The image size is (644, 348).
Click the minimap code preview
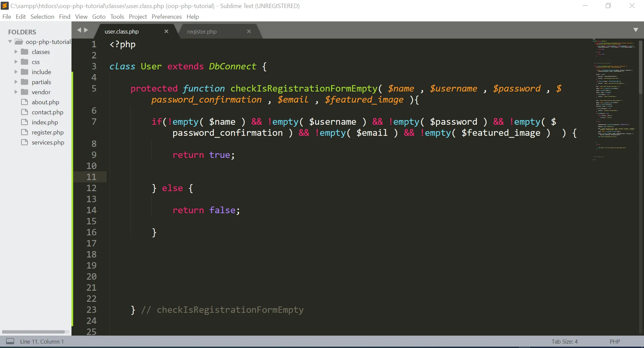(x=614, y=101)
